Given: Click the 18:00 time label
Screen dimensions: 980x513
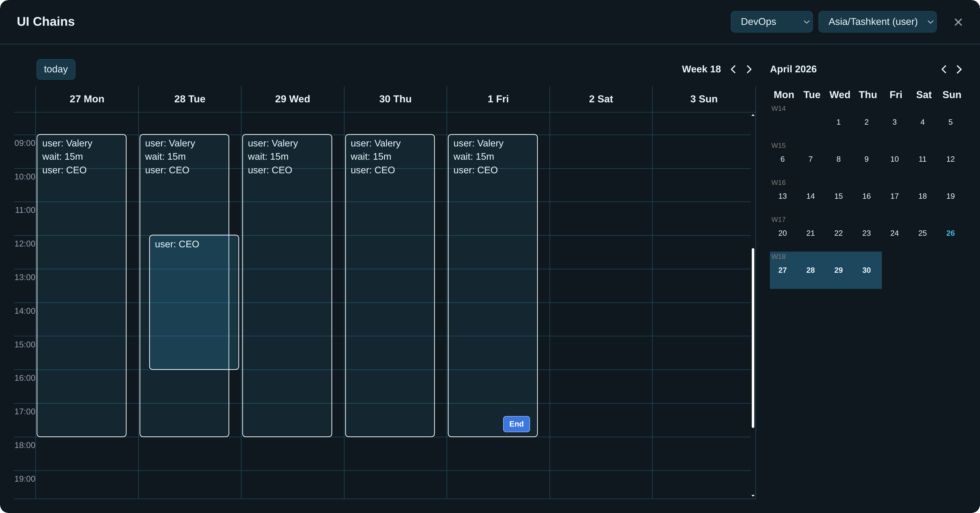Looking at the screenshot, I should pyautogui.click(x=25, y=445).
